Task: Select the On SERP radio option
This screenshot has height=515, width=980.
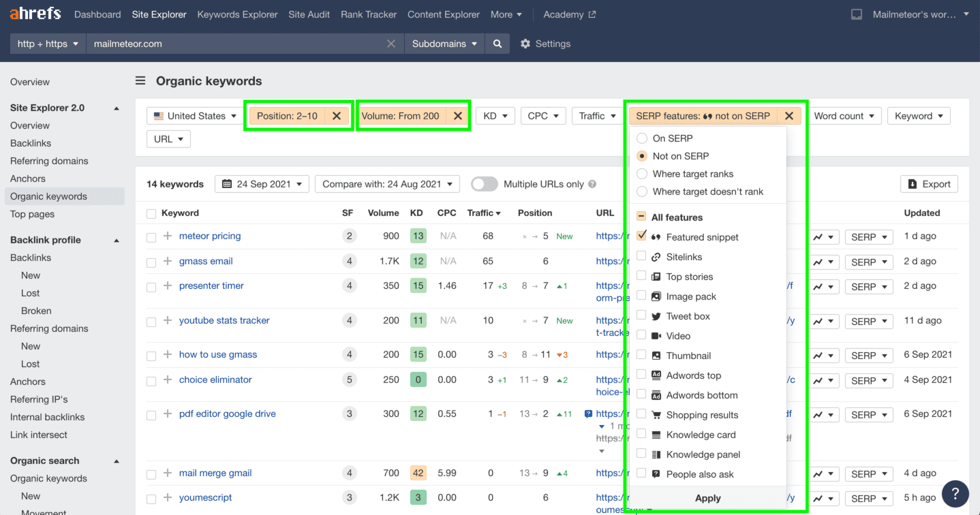Action: coord(641,138)
